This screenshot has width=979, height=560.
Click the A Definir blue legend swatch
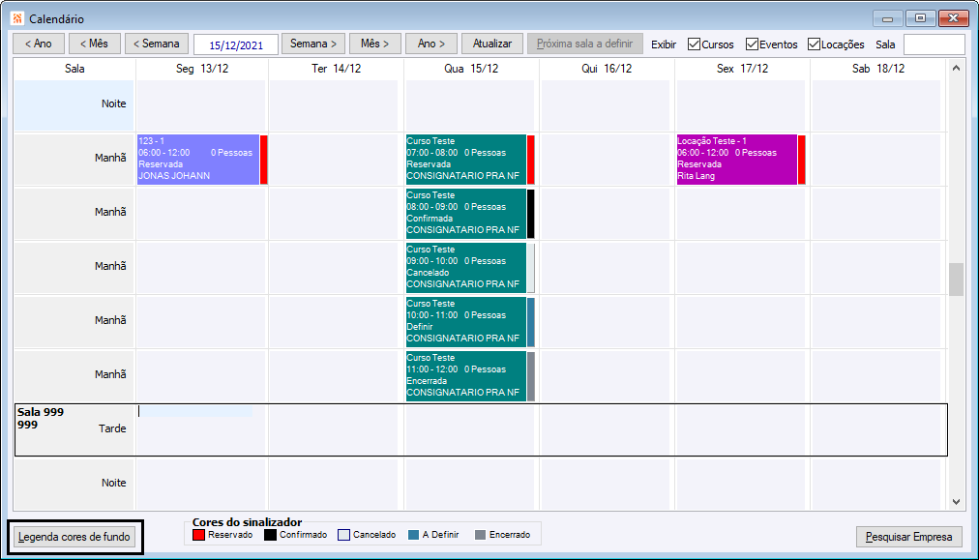tap(413, 535)
